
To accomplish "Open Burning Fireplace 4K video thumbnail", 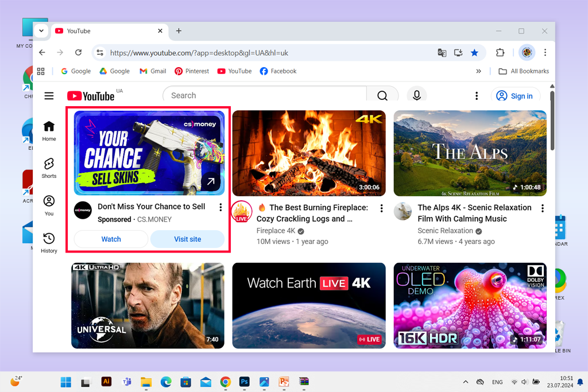I will (309, 153).
